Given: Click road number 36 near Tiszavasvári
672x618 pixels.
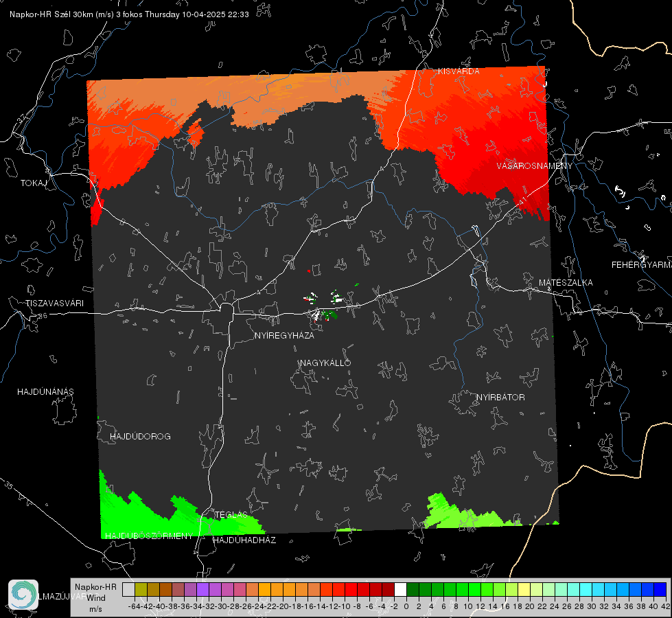Looking at the screenshot, I should click(x=43, y=316).
